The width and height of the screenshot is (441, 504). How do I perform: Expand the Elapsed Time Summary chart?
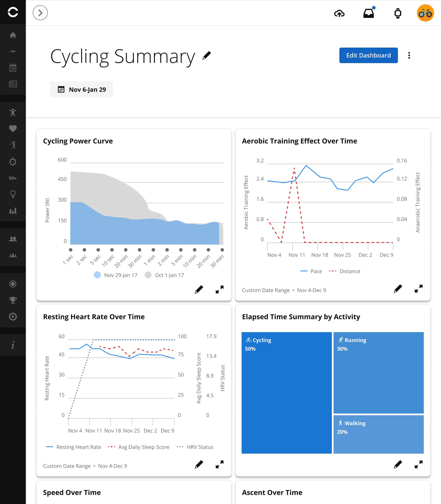tap(418, 464)
